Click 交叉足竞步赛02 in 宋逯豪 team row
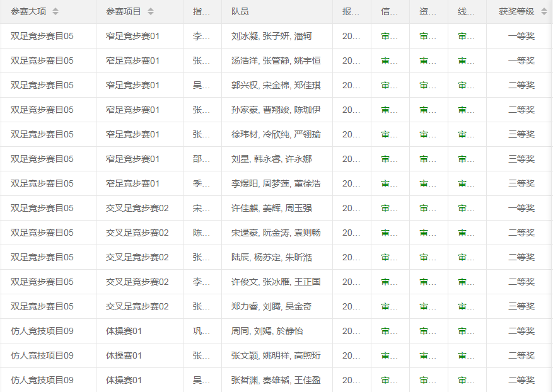The width and height of the screenshot is (553, 392). (x=137, y=233)
